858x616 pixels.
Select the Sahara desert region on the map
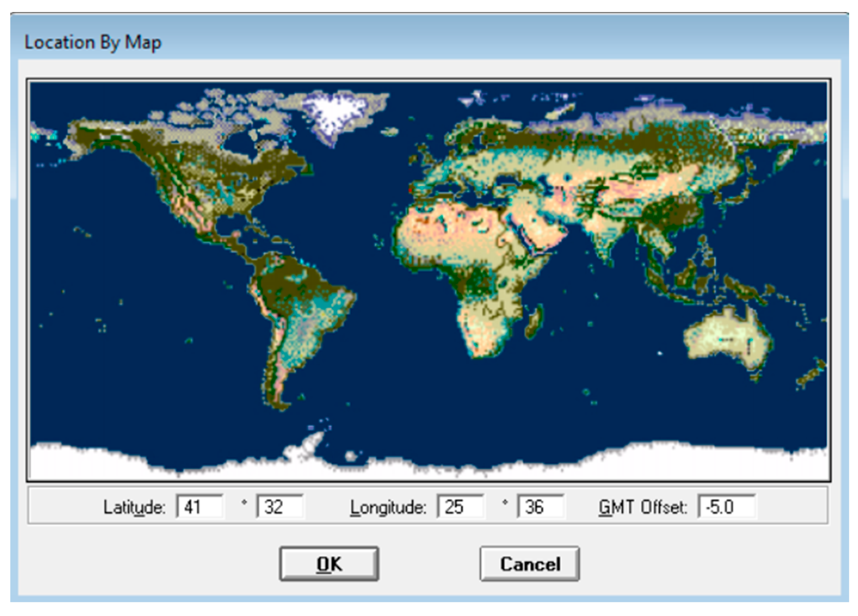point(446,227)
